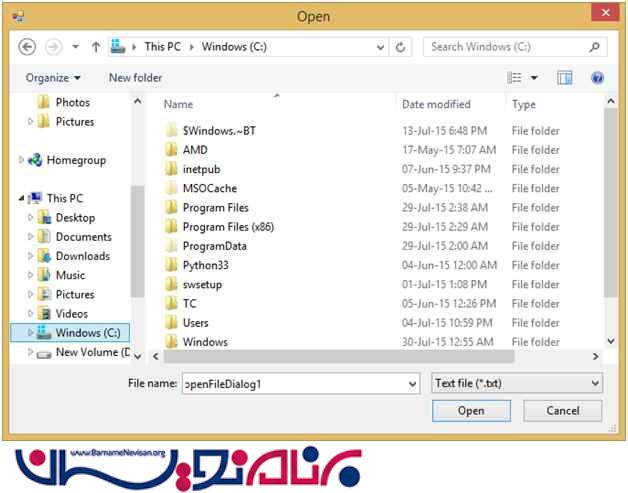Collapse the This PC tree node
Image resolution: width=628 pixels, height=493 pixels.
coord(22,199)
